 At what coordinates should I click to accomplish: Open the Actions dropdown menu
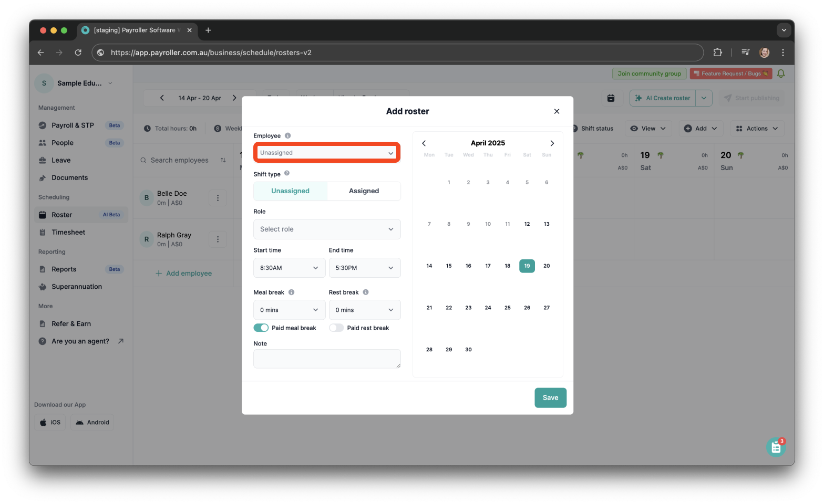(757, 129)
